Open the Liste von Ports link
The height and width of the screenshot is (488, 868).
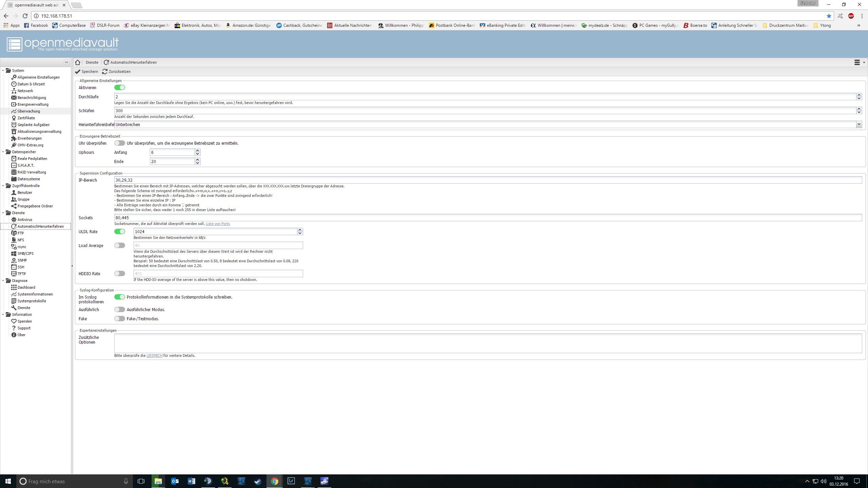pyautogui.click(x=218, y=224)
